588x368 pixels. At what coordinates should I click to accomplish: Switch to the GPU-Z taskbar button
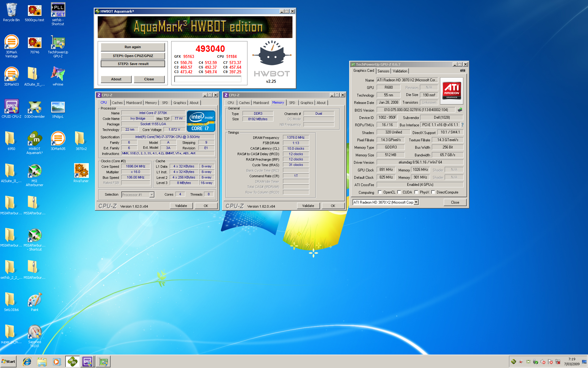click(x=103, y=362)
